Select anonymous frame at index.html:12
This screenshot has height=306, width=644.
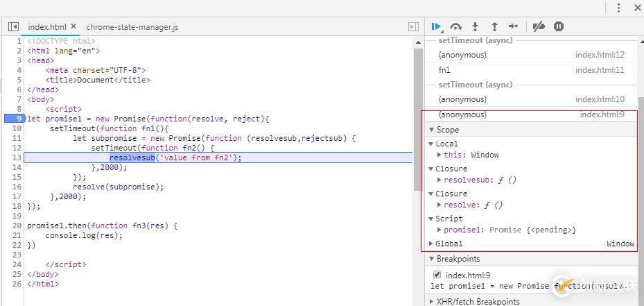coord(532,55)
